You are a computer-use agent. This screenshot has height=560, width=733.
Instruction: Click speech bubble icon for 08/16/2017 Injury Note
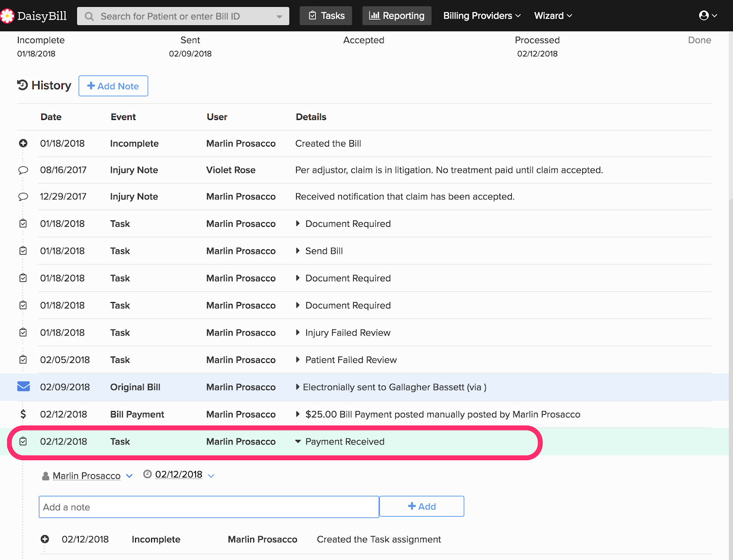(23, 170)
